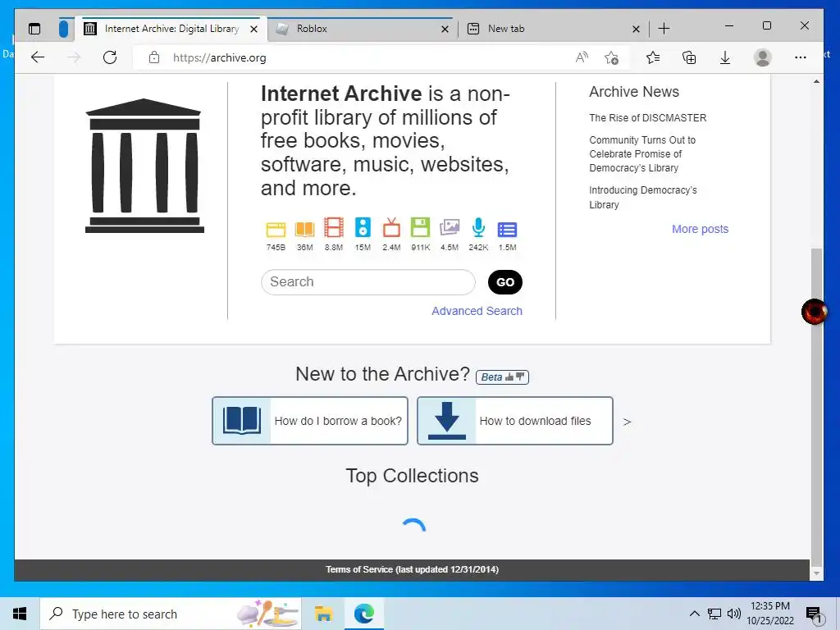Open the volume speaker tray icon
Image resolution: width=840 pixels, height=630 pixels.
(734, 614)
